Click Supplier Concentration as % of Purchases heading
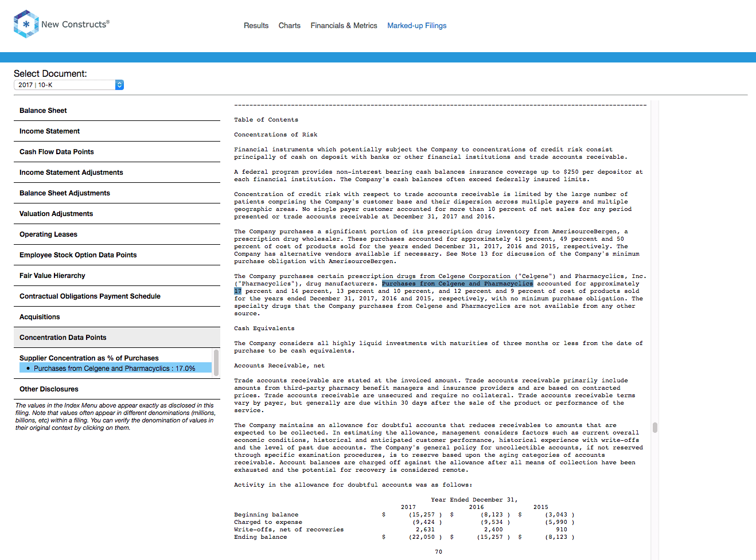The image size is (756, 560). 89,358
